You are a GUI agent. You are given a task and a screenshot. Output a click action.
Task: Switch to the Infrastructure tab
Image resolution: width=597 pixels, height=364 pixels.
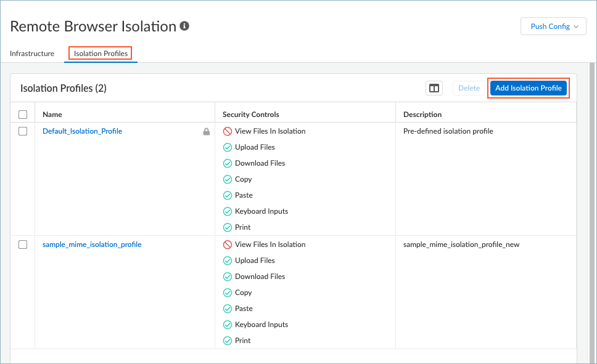(32, 54)
